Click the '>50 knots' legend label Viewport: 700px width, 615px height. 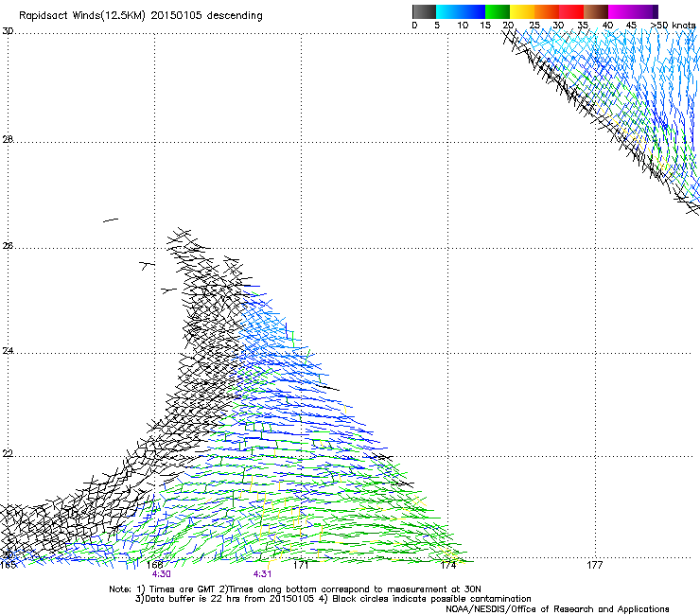[x=673, y=26]
